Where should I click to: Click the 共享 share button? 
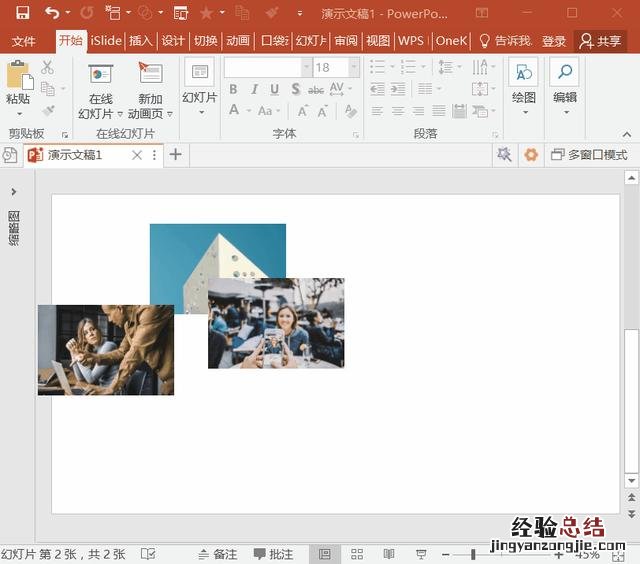[x=601, y=41]
